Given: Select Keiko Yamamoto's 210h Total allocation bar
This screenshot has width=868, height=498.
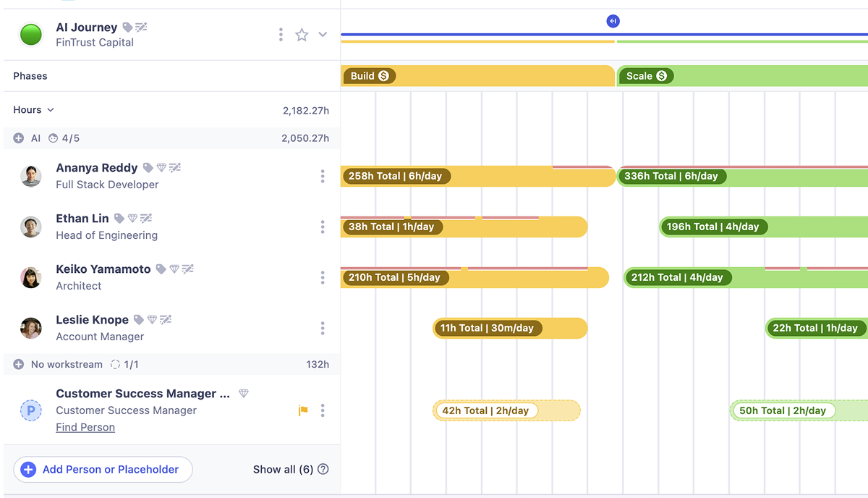Looking at the screenshot, I should point(475,277).
